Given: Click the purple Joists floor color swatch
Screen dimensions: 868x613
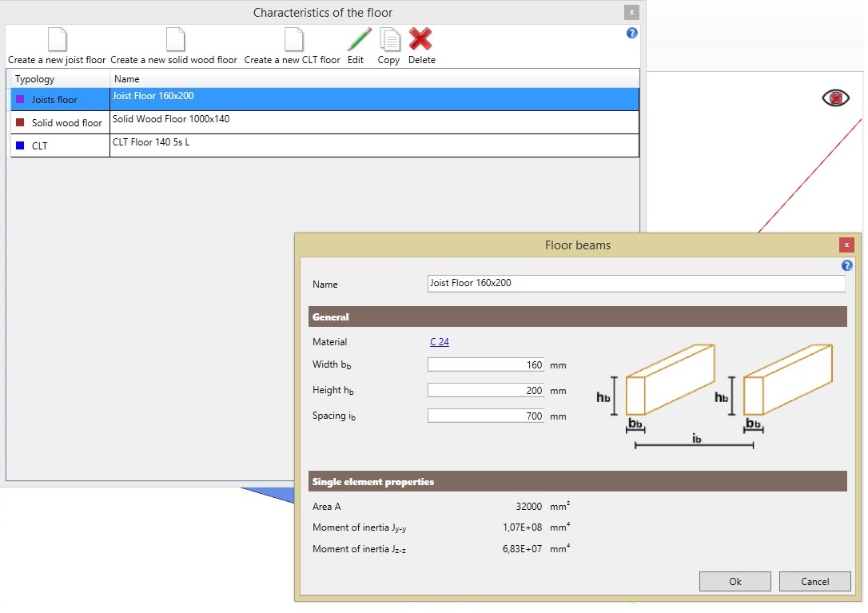Looking at the screenshot, I should coord(20,99).
